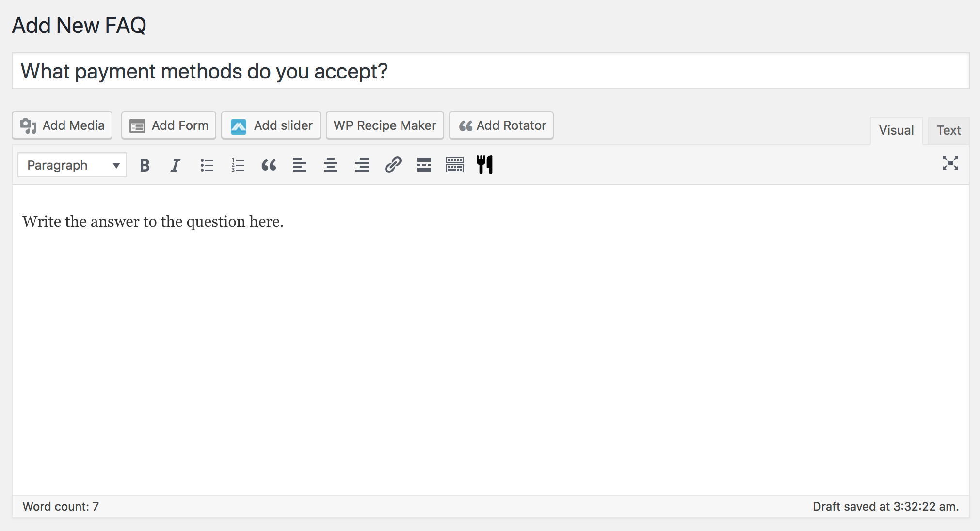This screenshot has width=980, height=531.
Task: Align text right
Action: (362, 165)
